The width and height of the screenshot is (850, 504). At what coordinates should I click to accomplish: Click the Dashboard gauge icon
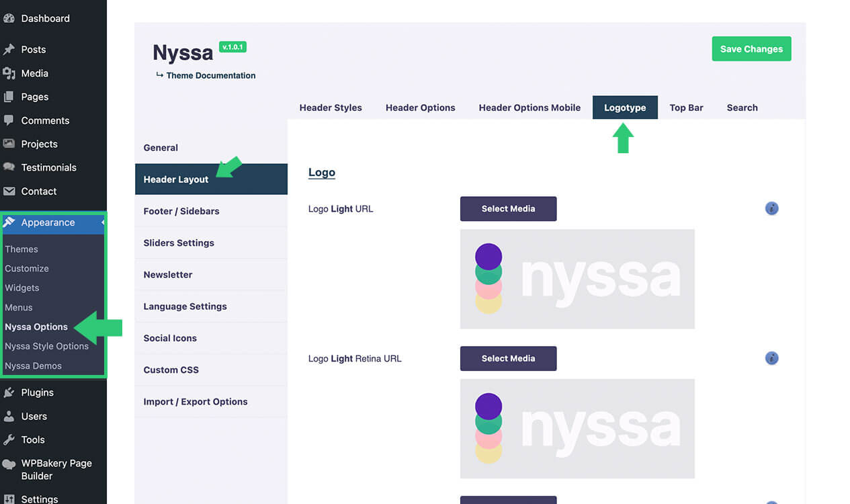pyautogui.click(x=9, y=18)
